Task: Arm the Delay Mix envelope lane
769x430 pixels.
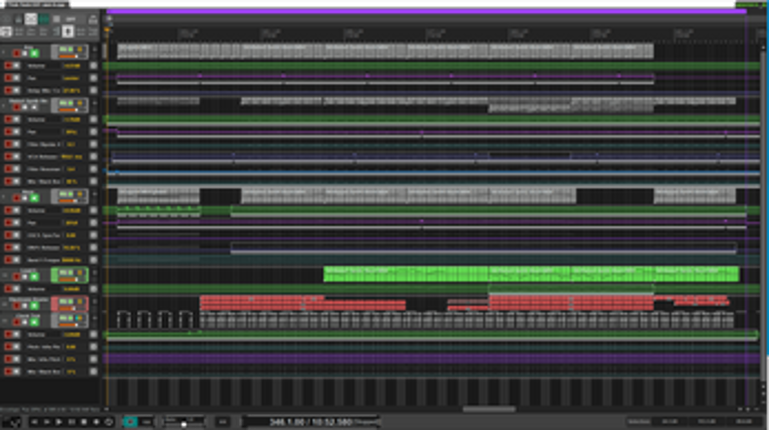Action: (x=8, y=90)
